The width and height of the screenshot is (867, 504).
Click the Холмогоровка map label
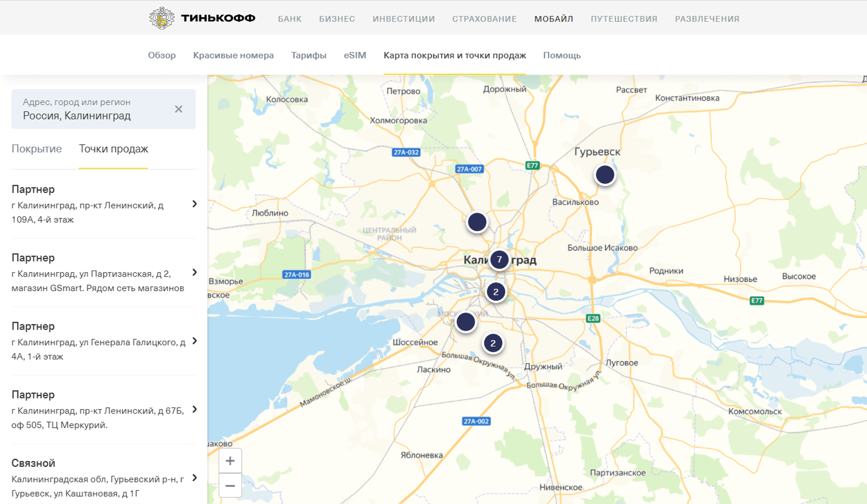tap(398, 121)
